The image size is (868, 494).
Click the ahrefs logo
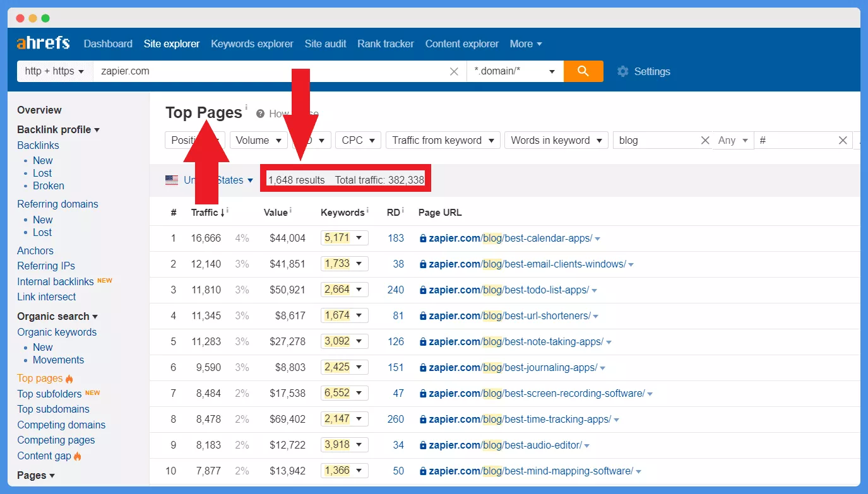click(x=44, y=44)
